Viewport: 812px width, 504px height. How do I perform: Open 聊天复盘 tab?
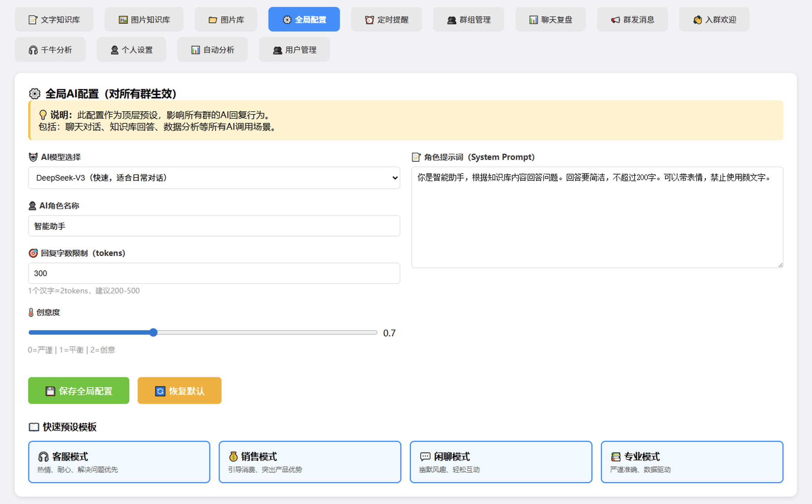pyautogui.click(x=551, y=19)
